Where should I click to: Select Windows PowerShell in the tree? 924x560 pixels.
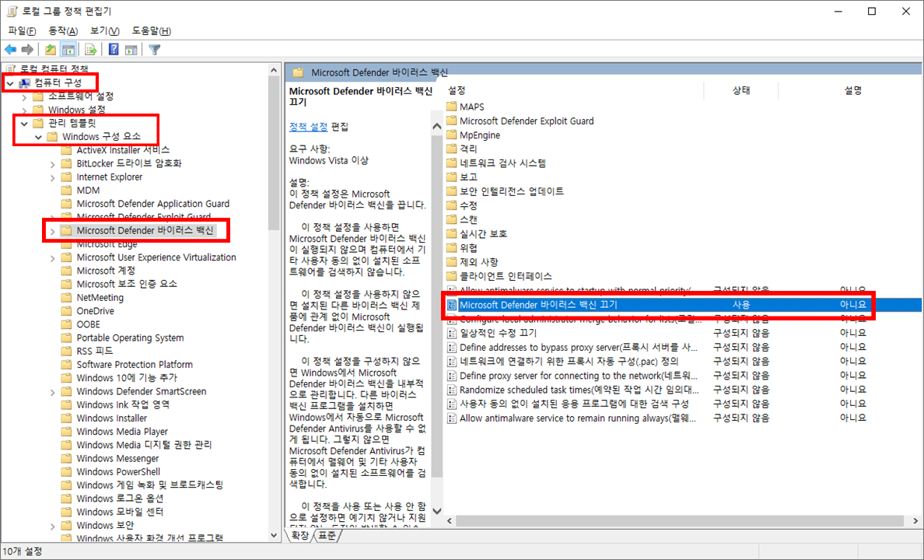118,471
